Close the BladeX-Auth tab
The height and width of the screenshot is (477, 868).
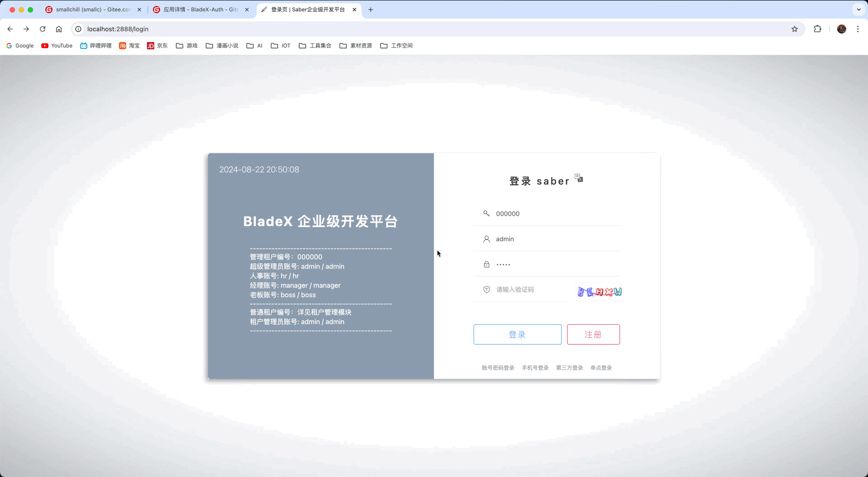point(247,10)
